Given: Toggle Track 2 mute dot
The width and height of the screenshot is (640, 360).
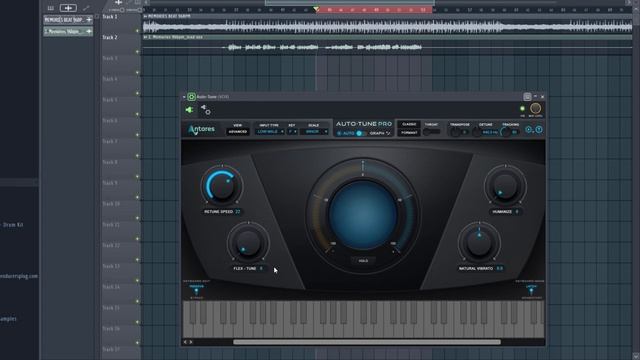Looking at the screenshot, I should click(x=138, y=52).
